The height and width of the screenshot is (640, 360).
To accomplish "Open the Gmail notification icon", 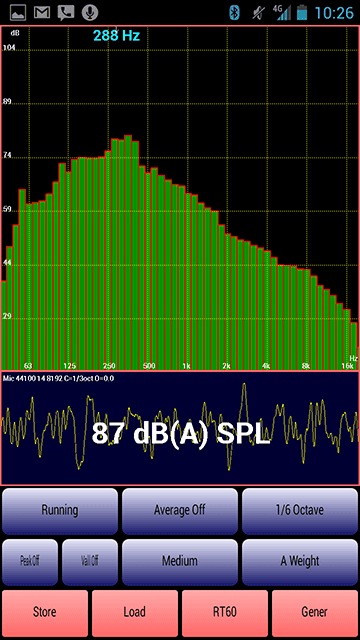I will (42, 13).
